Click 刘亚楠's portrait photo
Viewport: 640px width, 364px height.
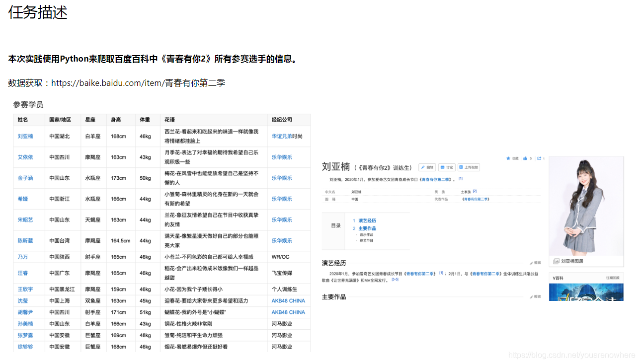click(x=586, y=206)
